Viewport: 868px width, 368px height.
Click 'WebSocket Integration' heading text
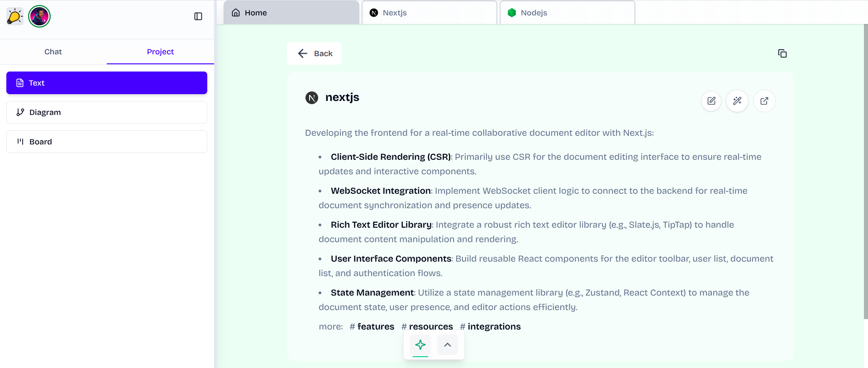coord(381,191)
